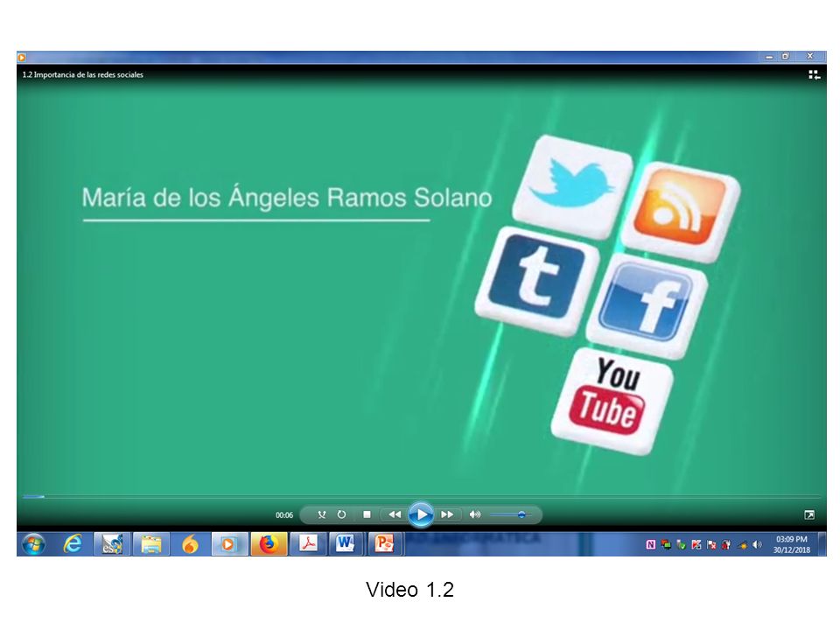
Task: Click the Facebook tile in video
Action: point(647,305)
